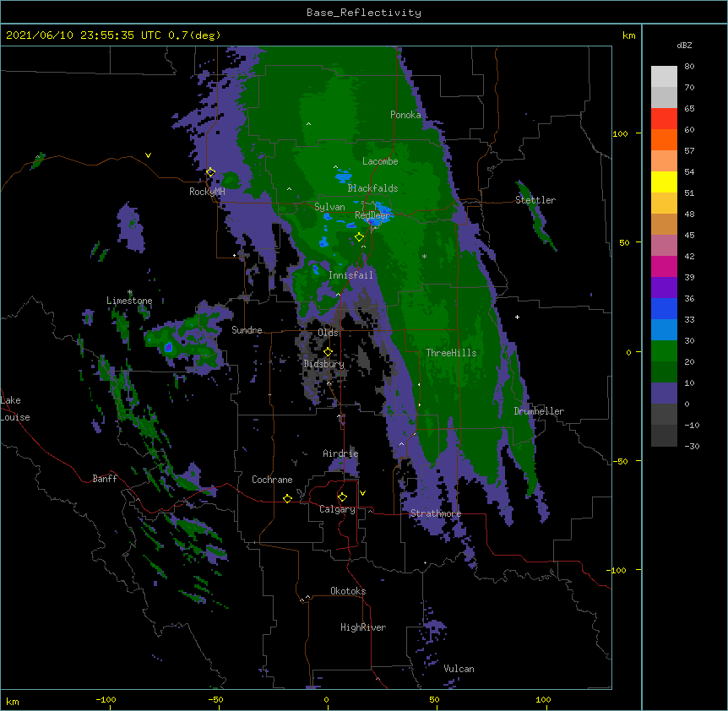Select the orange 60-57 dBZ legend swatch

pyautogui.click(x=664, y=140)
